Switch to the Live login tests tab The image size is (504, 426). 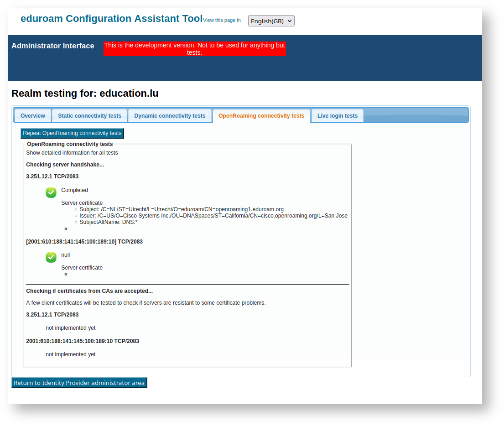pos(337,116)
